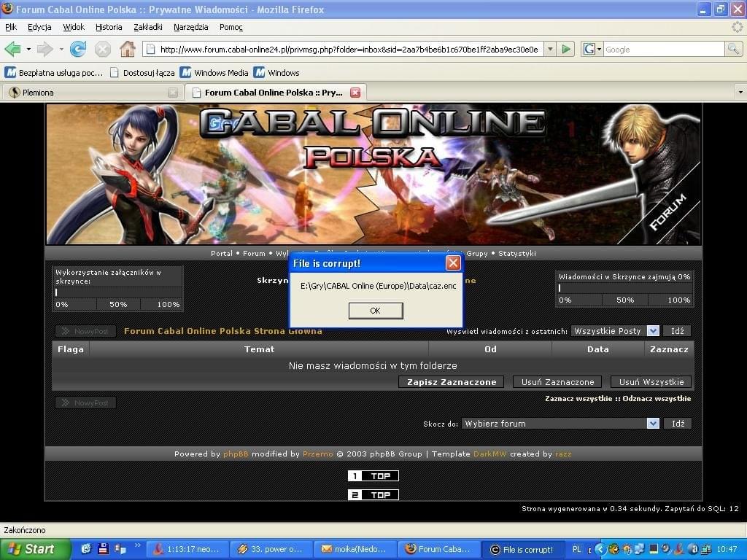
Task: Expand the Quick Launch chevron on taskbar
Action: (x=138, y=545)
